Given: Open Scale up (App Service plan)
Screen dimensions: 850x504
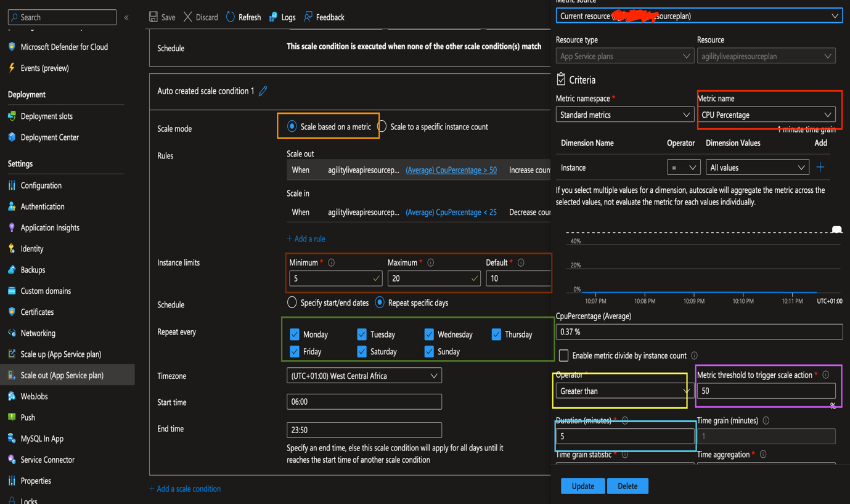Looking at the screenshot, I should [x=60, y=354].
